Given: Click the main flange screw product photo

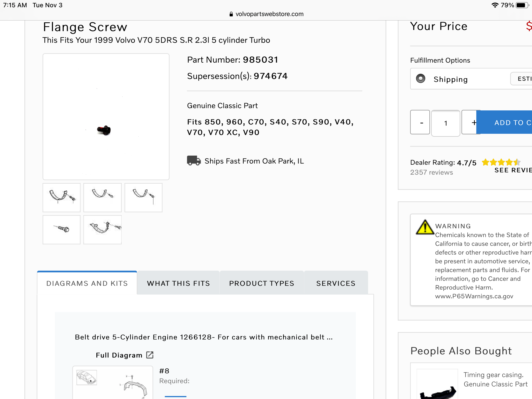Looking at the screenshot, I should 106,117.
